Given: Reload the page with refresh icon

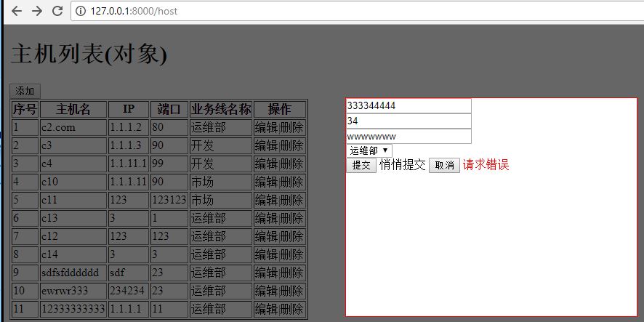Looking at the screenshot, I should 57,11.
